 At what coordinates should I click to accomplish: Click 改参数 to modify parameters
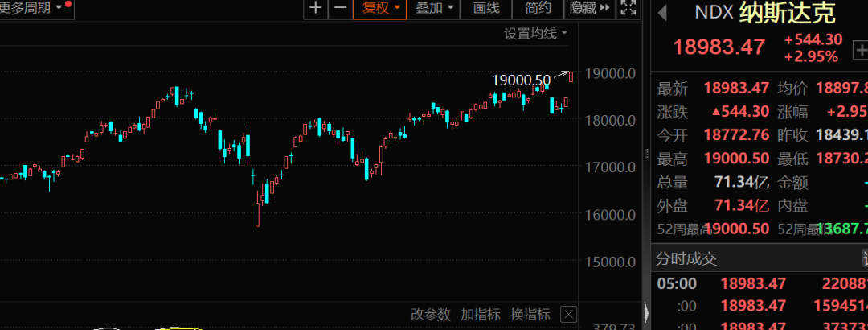click(x=432, y=314)
